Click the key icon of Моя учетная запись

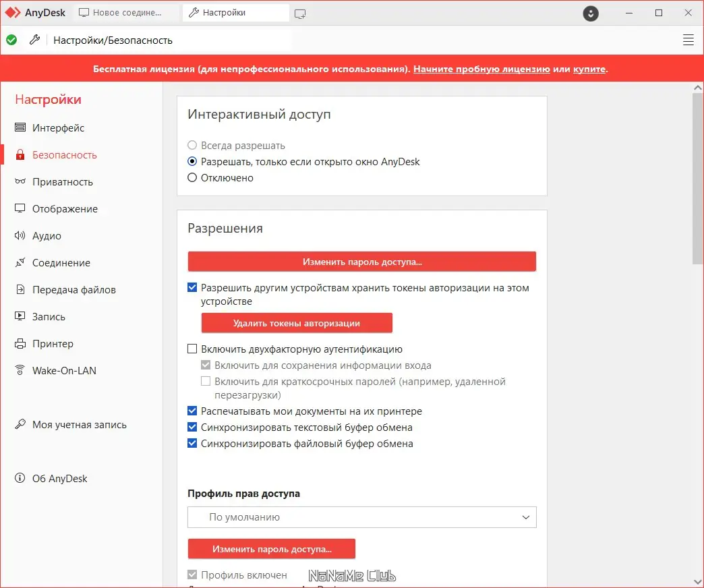pos(20,424)
